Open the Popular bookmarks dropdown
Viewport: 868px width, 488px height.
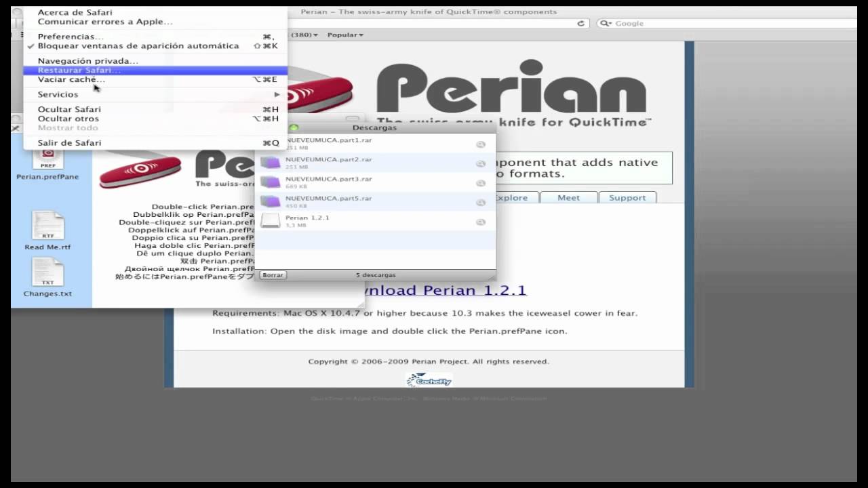[345, 35]
